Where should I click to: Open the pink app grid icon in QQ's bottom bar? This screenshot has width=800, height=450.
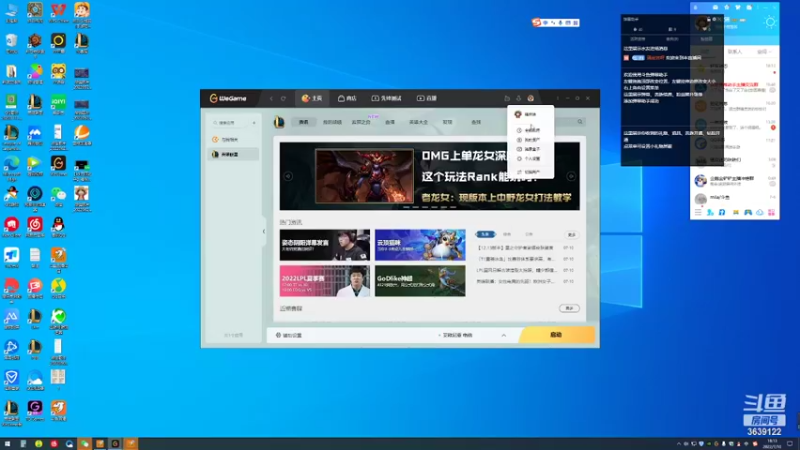pyautogui.click(x=771, y=212)
